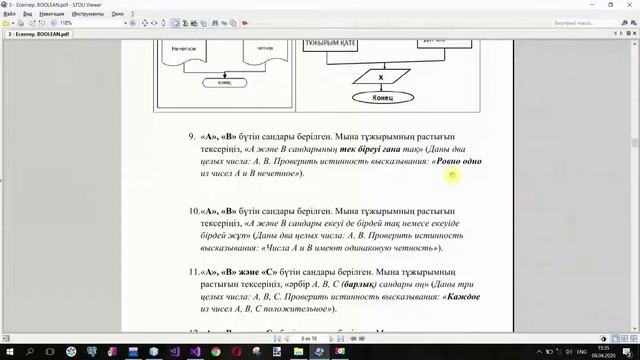The height and width of the screenshot is (360, 640).
Task: Click the page number field in status bar
Action: click(x=309, y=339)
